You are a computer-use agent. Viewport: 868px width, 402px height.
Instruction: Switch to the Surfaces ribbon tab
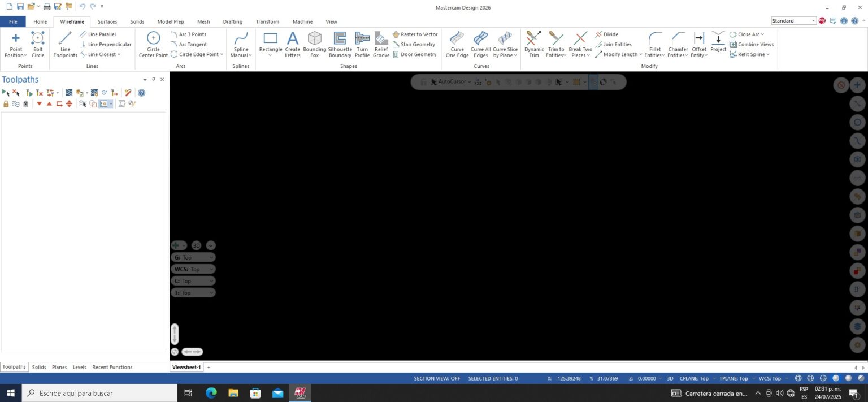[x=107, y=21]
